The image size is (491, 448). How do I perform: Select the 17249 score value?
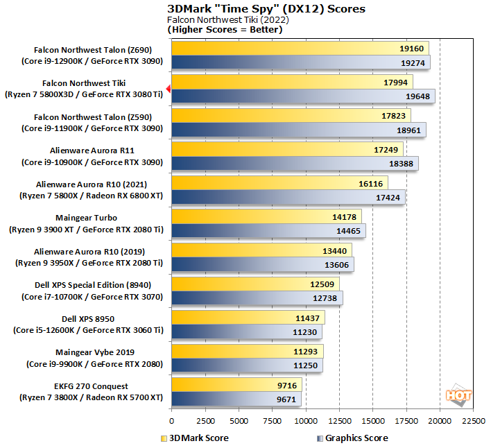point(386,150)
